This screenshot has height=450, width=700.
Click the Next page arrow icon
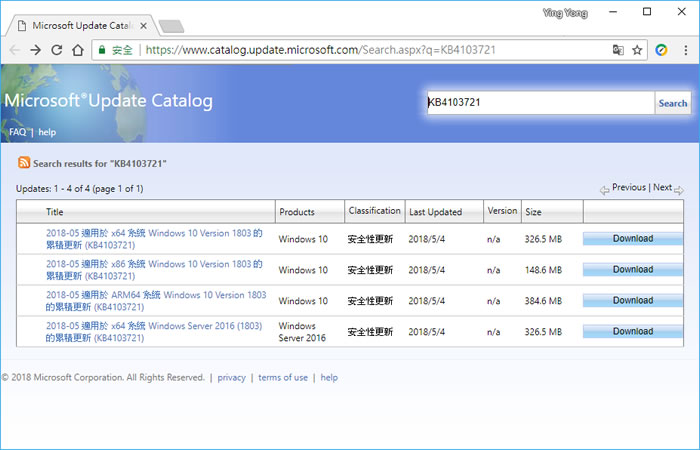pyautogui.click(x=679, y=190)
